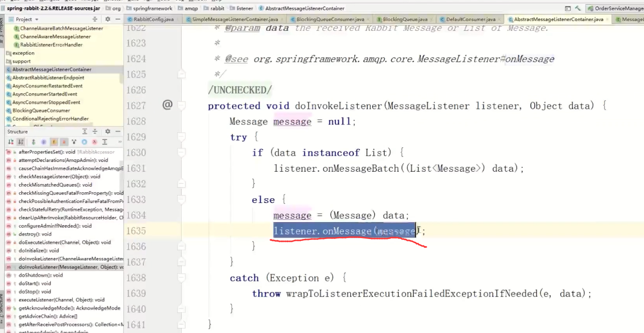Image resolution: width=644 pixels, height=333 pixels.
Task: Toggle Sort Alphabetically in Structure toolbar
Action: (21, 142)
